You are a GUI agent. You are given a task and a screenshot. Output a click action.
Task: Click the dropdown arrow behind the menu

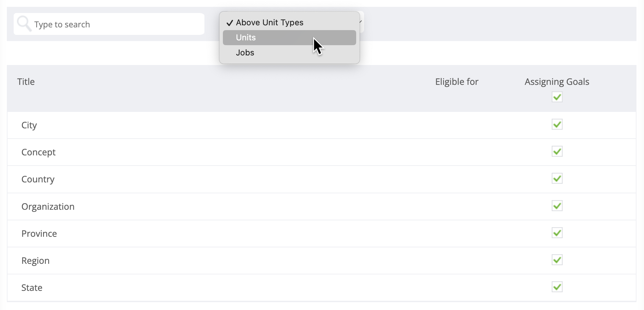(x=361, y=22)
